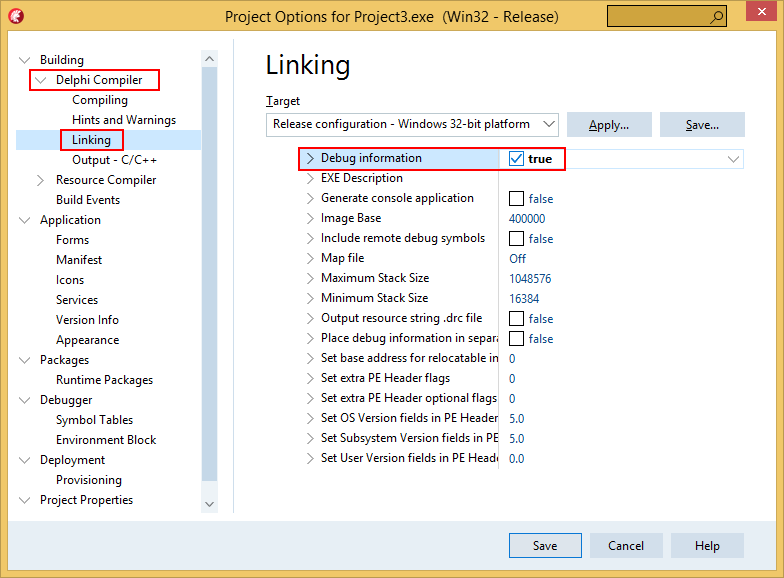
Task: Click the search magnifier icon in title bar
Action: 716,16
